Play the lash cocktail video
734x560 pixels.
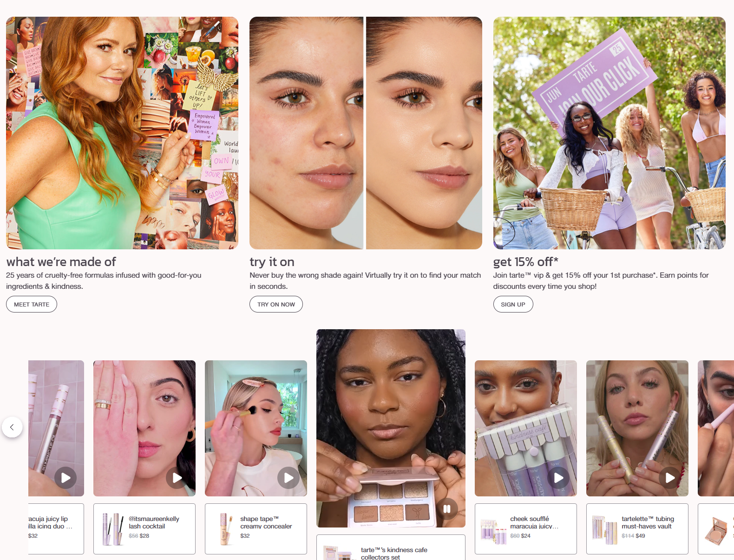(x=177, y=477)
